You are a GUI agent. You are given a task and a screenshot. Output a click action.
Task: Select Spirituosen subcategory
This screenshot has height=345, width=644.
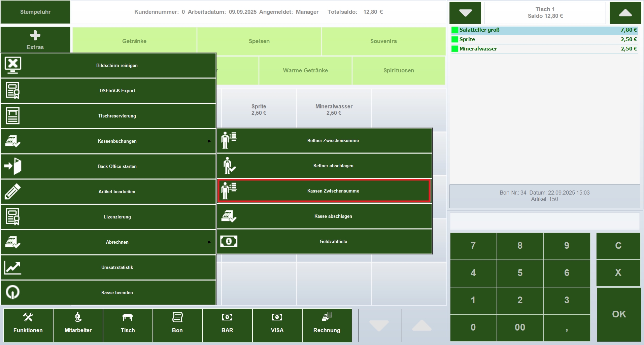coord(399,70)
